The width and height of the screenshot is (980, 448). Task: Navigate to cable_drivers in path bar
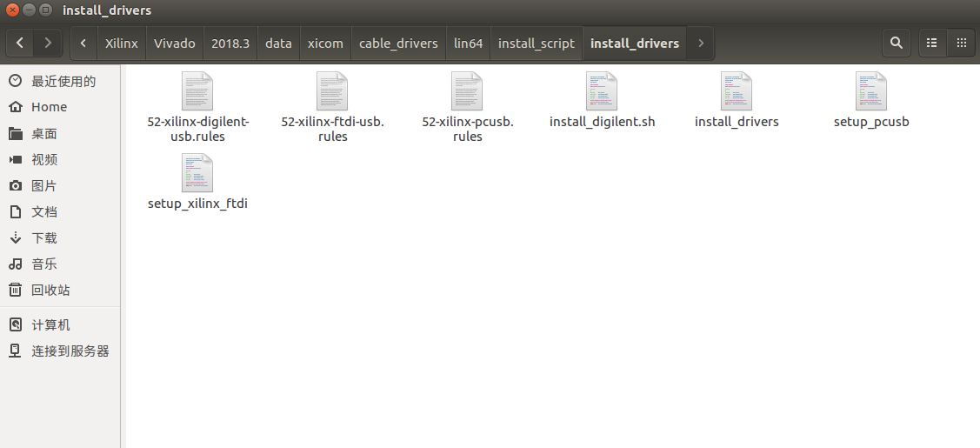(398, 43)
